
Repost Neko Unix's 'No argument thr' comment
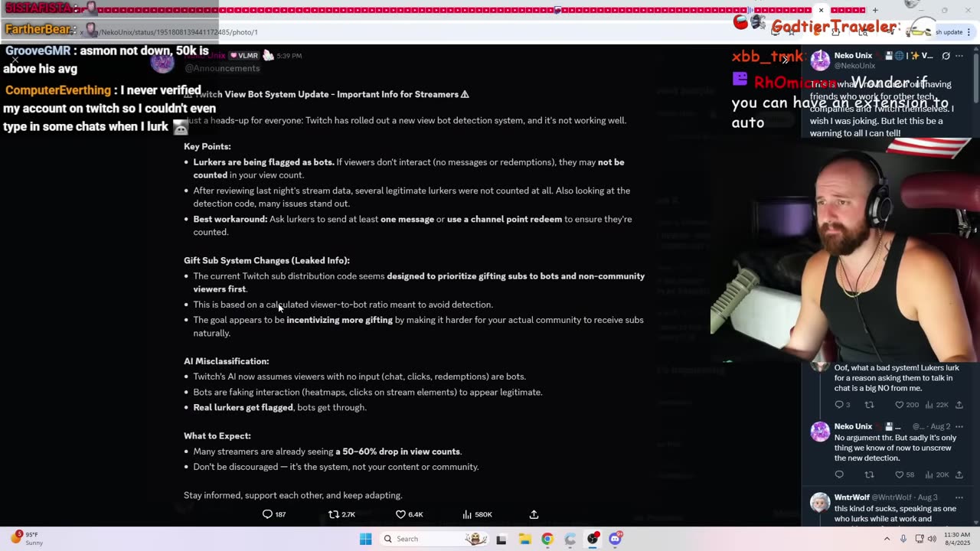[x=869, y=474]
